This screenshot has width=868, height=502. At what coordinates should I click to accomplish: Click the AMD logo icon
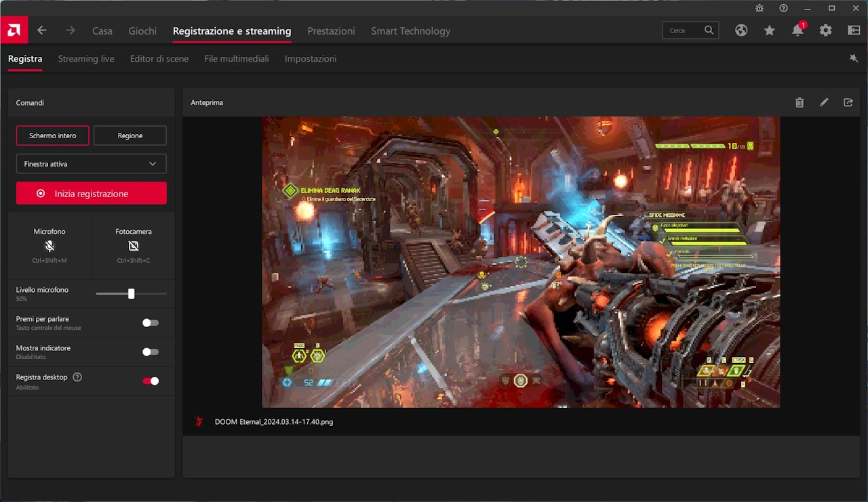tap(14, 30)
